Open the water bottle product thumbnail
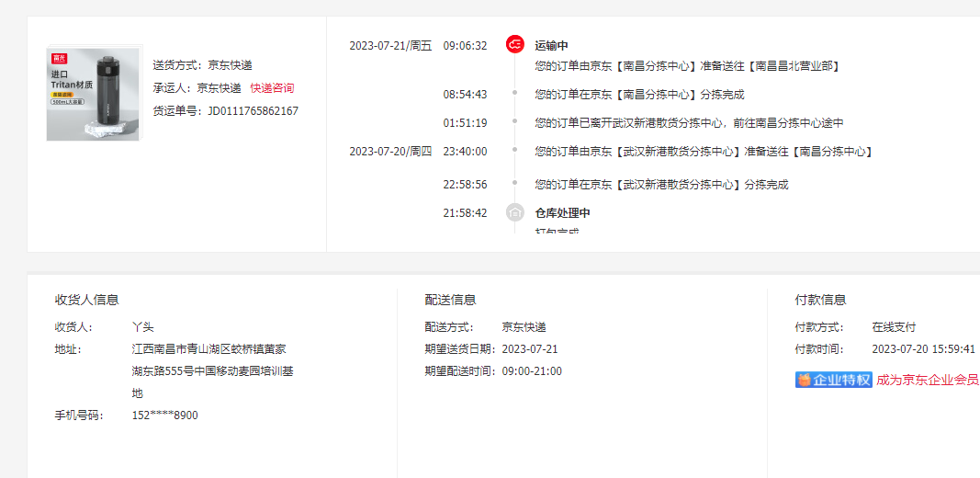 pyautogui.click(x=95, y=93)
